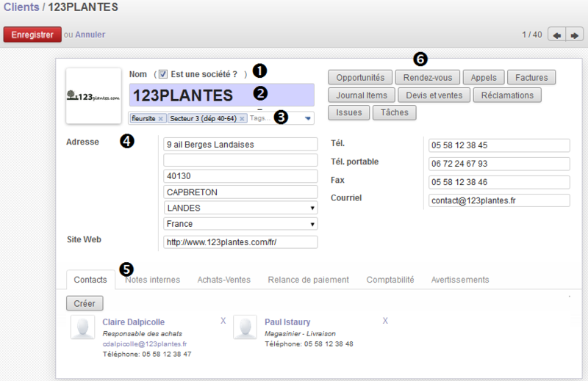Toggle the 'Est une société ?' checkbox
This screenshot has width=588, height=381.
pos(162,74)
